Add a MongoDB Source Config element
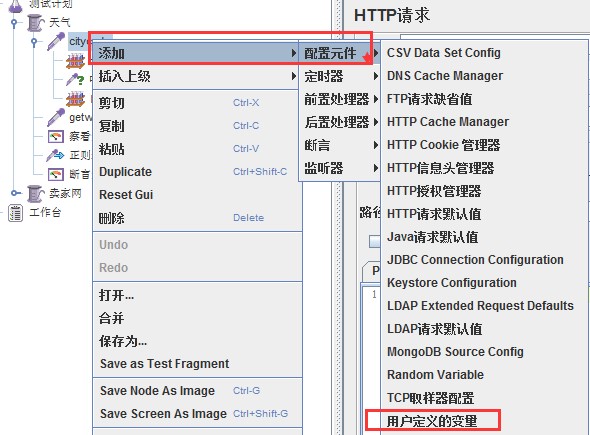590x435 pixels. (x=484, y=351)
